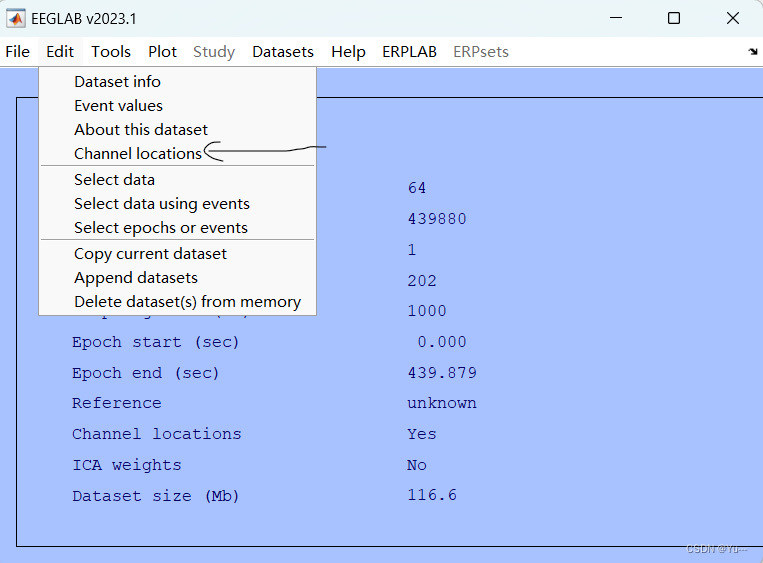Maximize the EEGLAB window
Viewport: 763px width, 563px height.
pos(674,18)
